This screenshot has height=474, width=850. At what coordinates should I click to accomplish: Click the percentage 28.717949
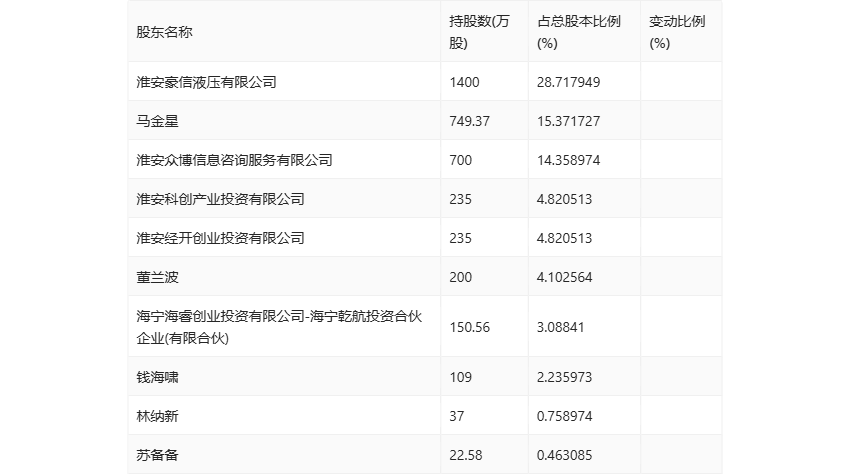tap(568, 82)
